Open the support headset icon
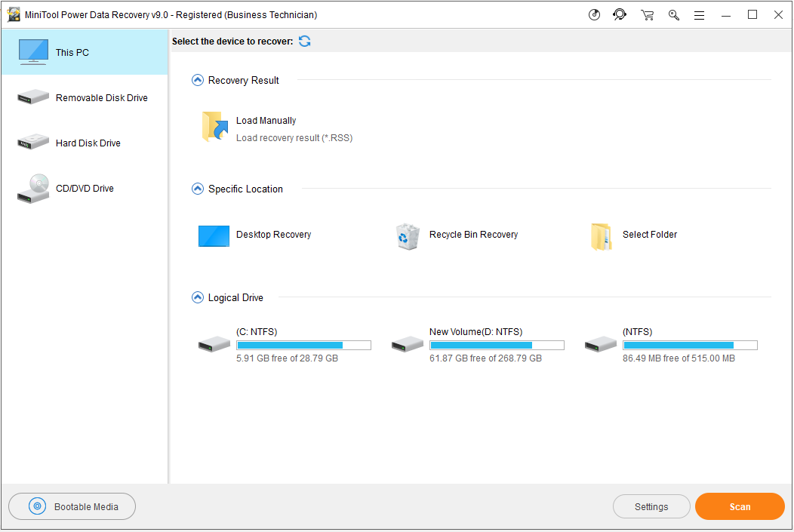794x532 pixels. point(620,14)
